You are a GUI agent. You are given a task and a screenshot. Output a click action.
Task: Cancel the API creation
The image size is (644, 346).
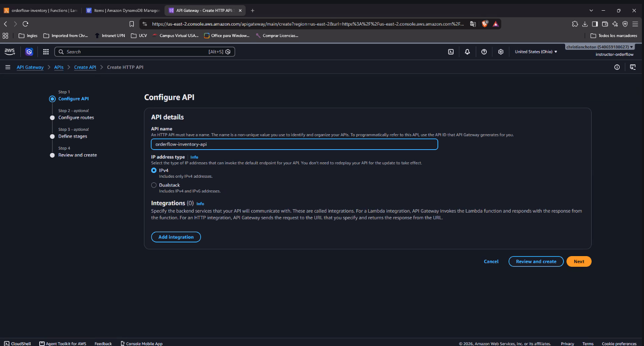(x=491, y=261)
